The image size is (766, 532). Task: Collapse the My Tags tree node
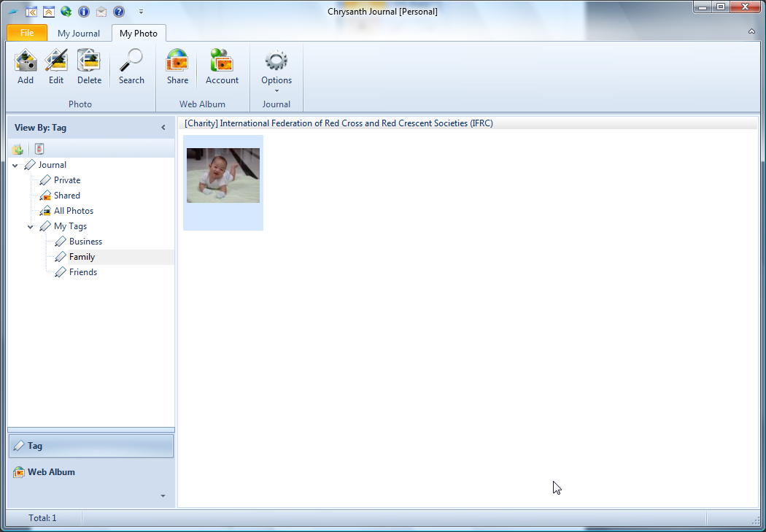[31, 227]
